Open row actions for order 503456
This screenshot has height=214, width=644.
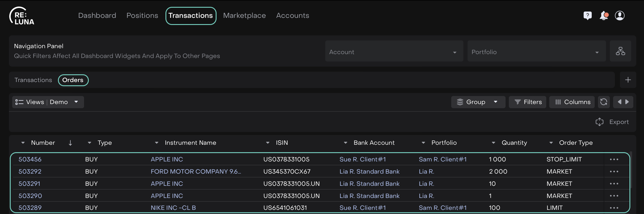pos(614,159)
